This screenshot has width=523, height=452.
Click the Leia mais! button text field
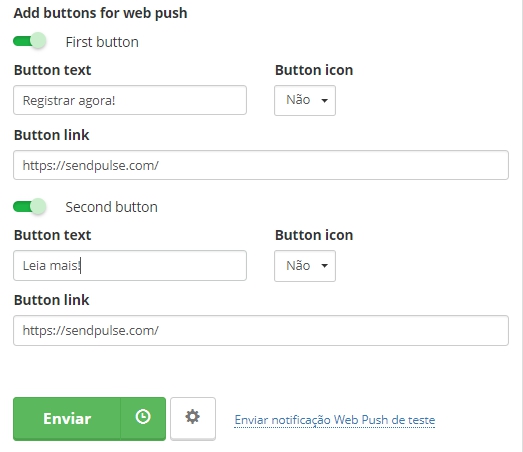point(130,266)
